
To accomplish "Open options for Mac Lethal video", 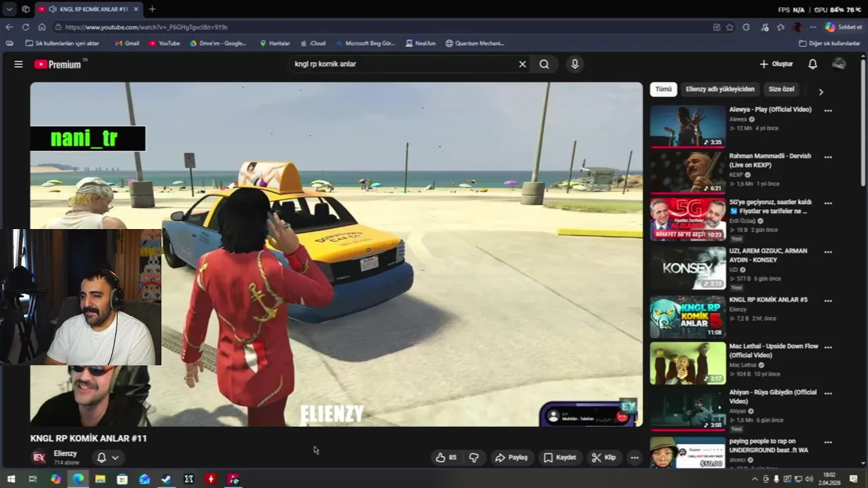I will click(x=828, y=348).
